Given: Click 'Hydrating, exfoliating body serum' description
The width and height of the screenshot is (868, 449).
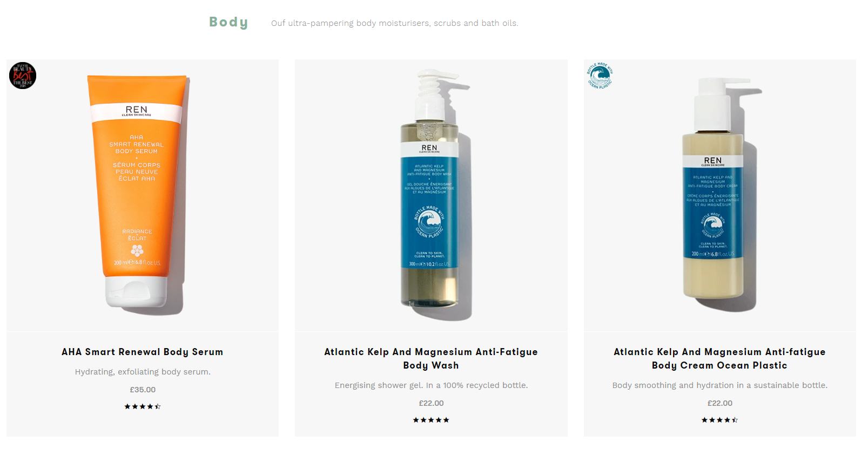Looking at the screenshot, I should tap(143, 372).
